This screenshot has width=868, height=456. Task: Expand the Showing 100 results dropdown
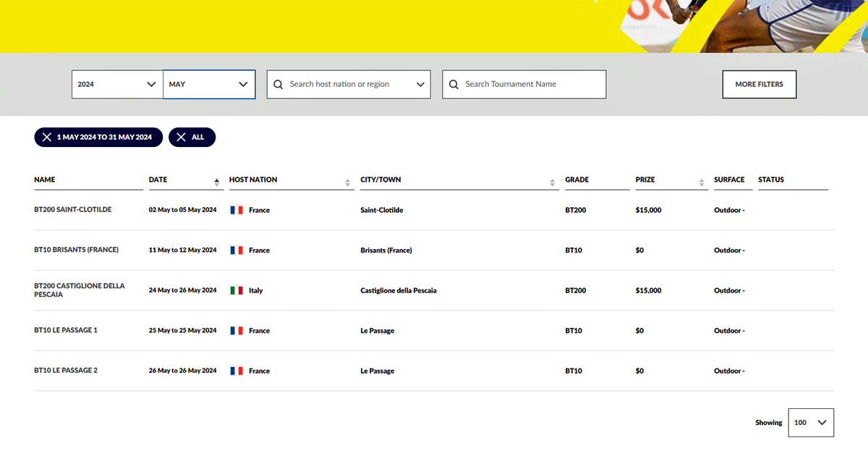(810, 423)
